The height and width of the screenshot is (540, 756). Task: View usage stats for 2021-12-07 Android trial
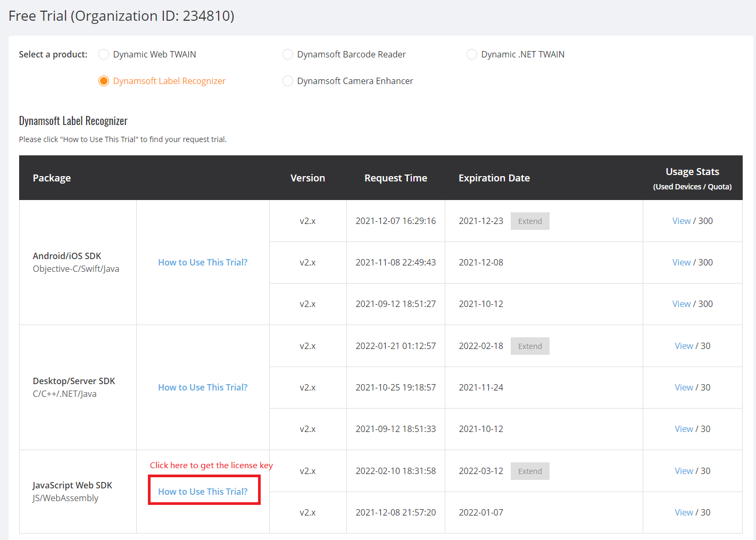681,221
